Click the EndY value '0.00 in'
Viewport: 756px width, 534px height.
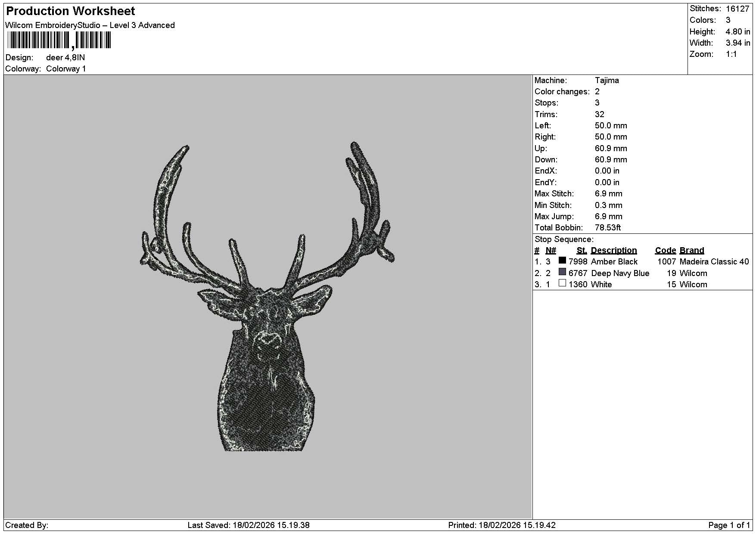coord(607,183)
